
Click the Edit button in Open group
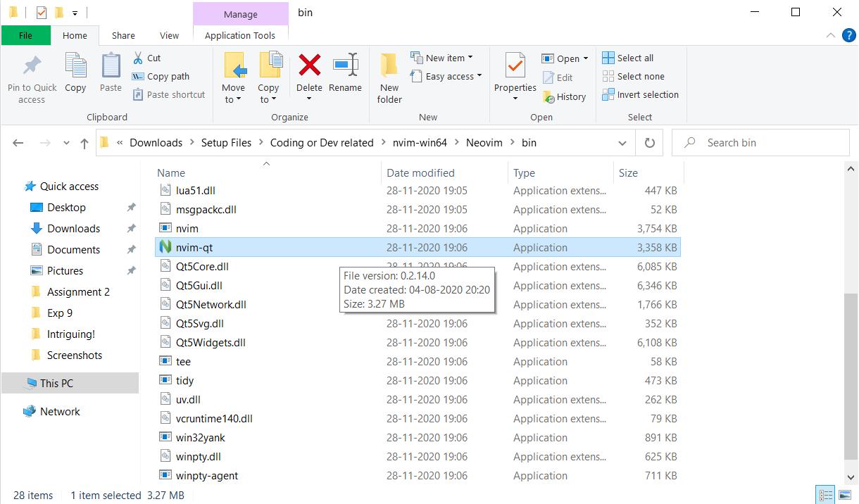tap(558, 77)
